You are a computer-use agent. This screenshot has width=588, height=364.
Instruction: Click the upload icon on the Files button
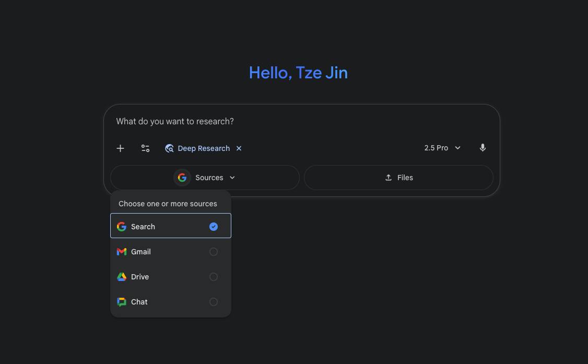point(388,177)
